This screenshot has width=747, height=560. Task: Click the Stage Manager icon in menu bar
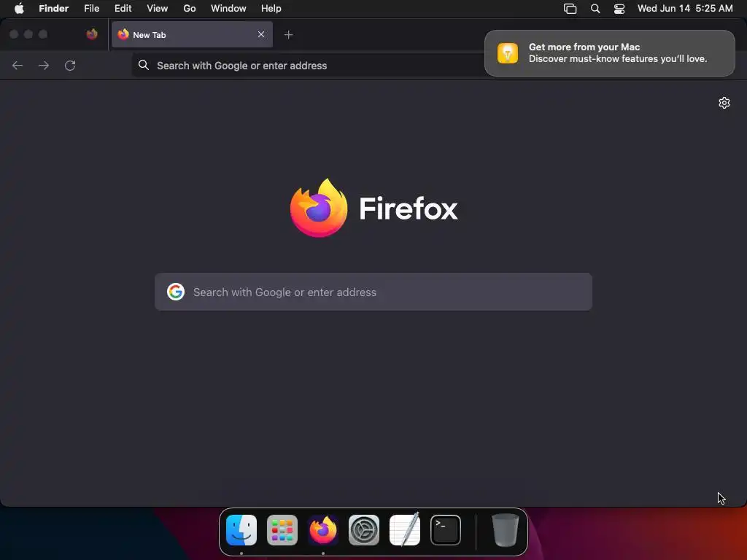(570, 9)
